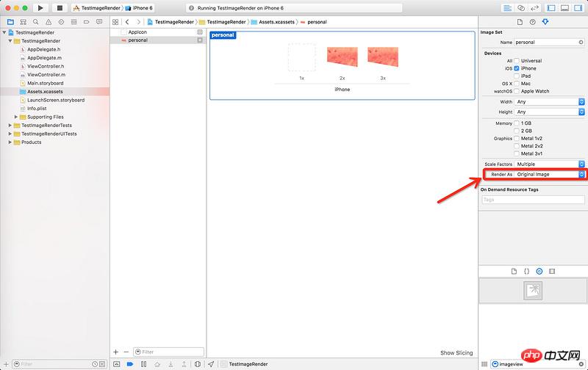Screen dimensions: 588x370
Task: Check the 2 GB memory option
Action: 517,131
